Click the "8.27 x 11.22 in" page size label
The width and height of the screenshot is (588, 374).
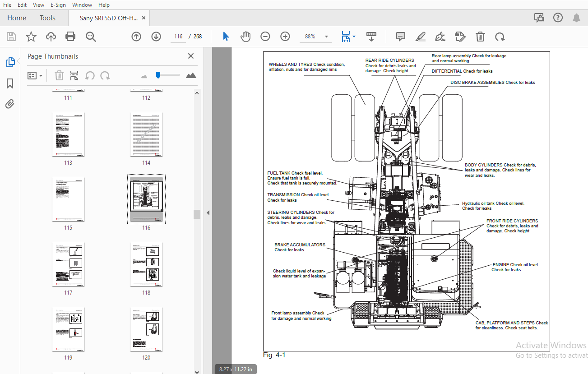(236, 369)
